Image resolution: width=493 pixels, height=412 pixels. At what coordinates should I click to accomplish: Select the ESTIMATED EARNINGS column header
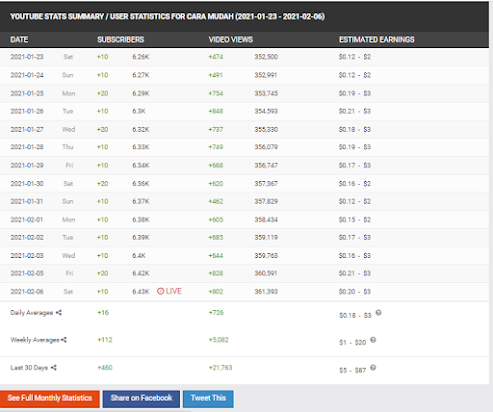pyautogui.click(x=377, y=39)
